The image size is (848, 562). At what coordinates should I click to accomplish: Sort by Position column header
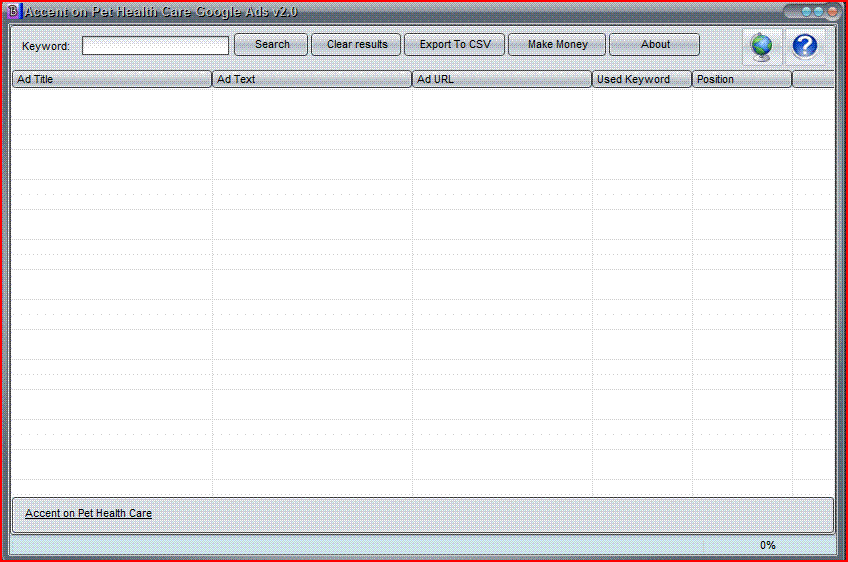tap(742, 79)
